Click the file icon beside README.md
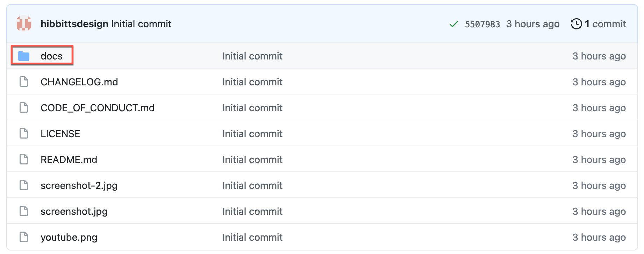This screenshot has width=644, height=254. point(23,159)
